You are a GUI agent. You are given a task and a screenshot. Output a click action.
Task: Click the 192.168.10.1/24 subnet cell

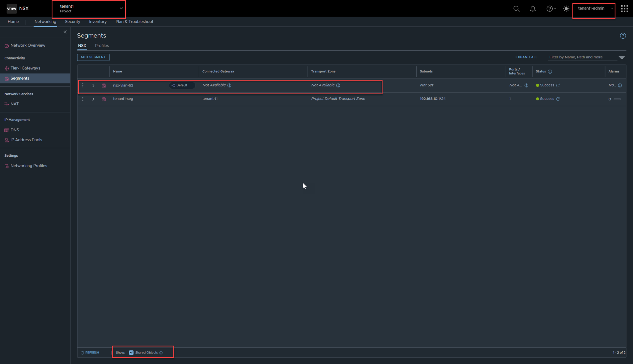pos(433,99)
